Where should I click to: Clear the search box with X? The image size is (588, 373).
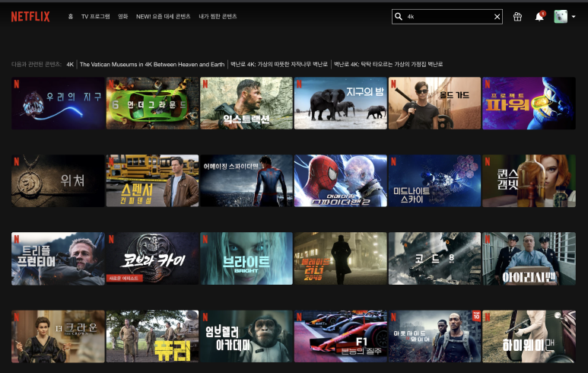coord(497,17)
